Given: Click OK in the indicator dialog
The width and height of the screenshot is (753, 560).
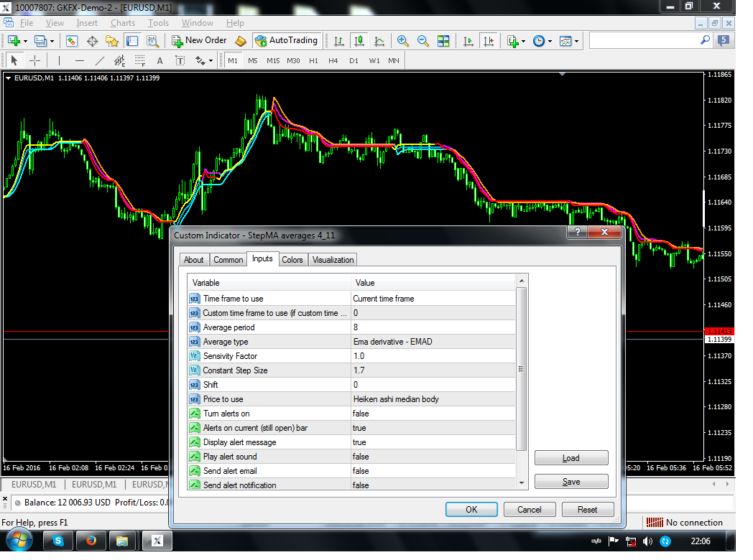Looking at the screenshot, I should 471,509.
